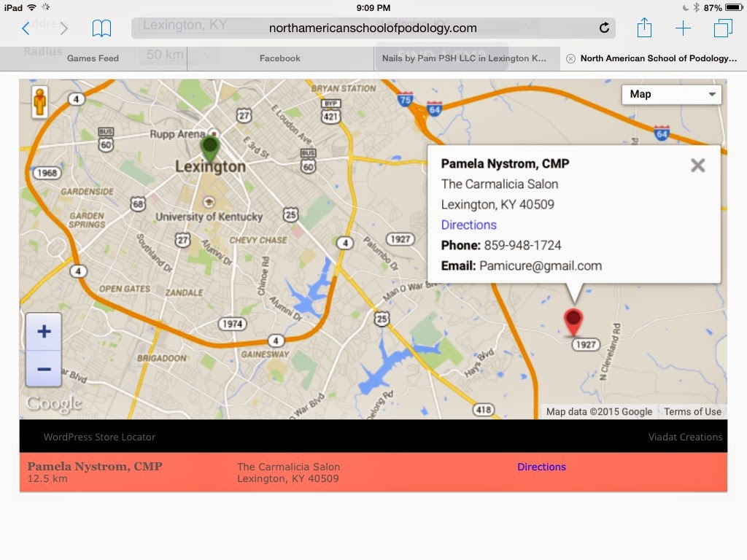
Task: Click Directions link in info popup
Action: (x=468, y=225)
